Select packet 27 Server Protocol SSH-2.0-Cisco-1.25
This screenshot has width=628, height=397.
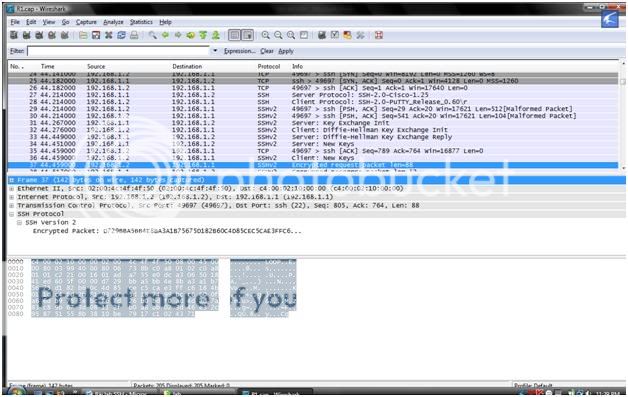point(313,95)
